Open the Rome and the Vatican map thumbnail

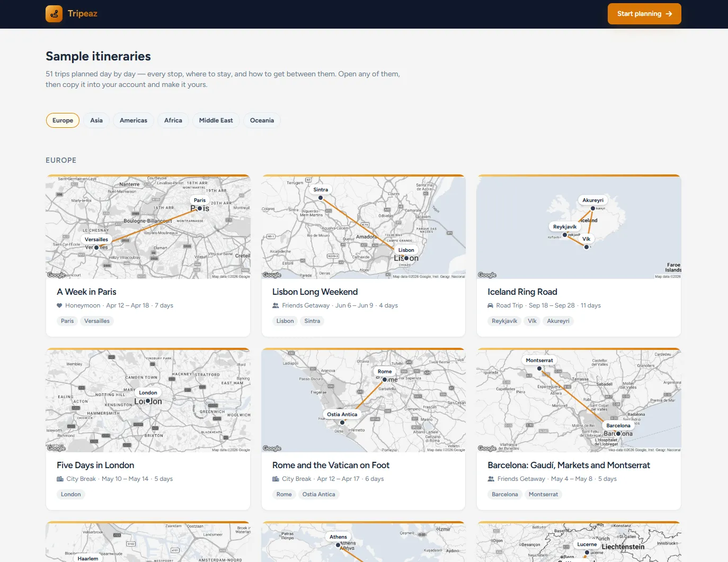363,401
